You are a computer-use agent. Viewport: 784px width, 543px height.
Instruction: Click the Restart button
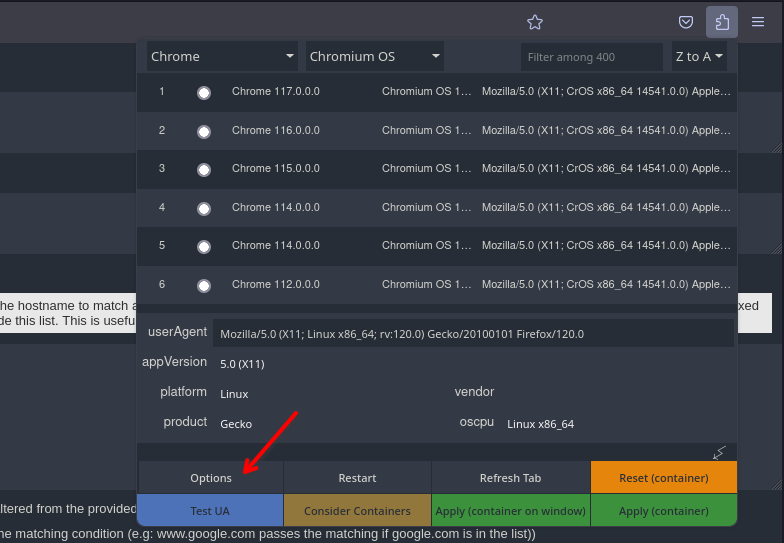(357, 478)
